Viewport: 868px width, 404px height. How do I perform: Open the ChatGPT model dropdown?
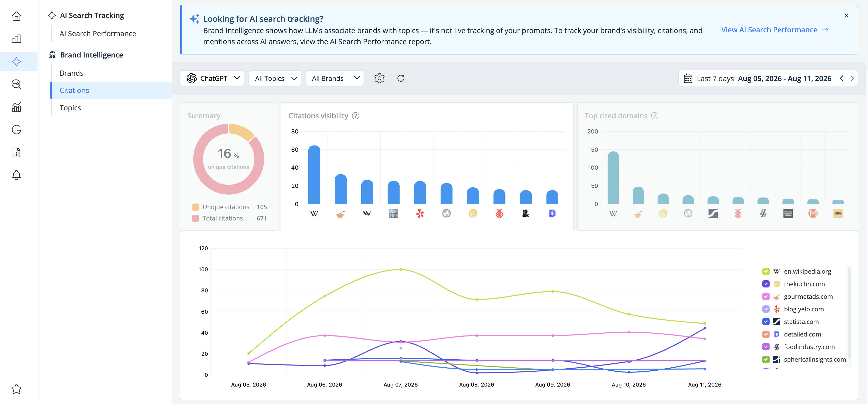(212, 79)
